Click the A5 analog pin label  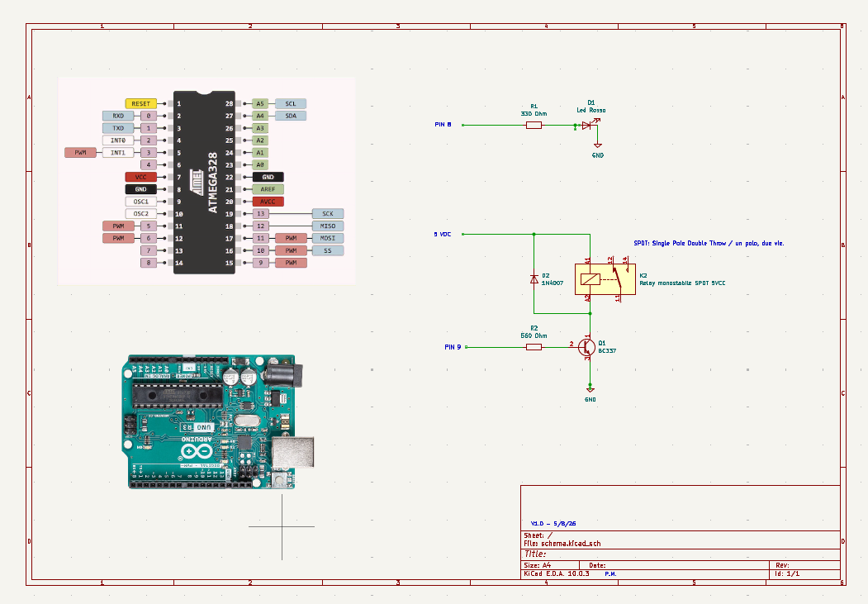[260, 103]
